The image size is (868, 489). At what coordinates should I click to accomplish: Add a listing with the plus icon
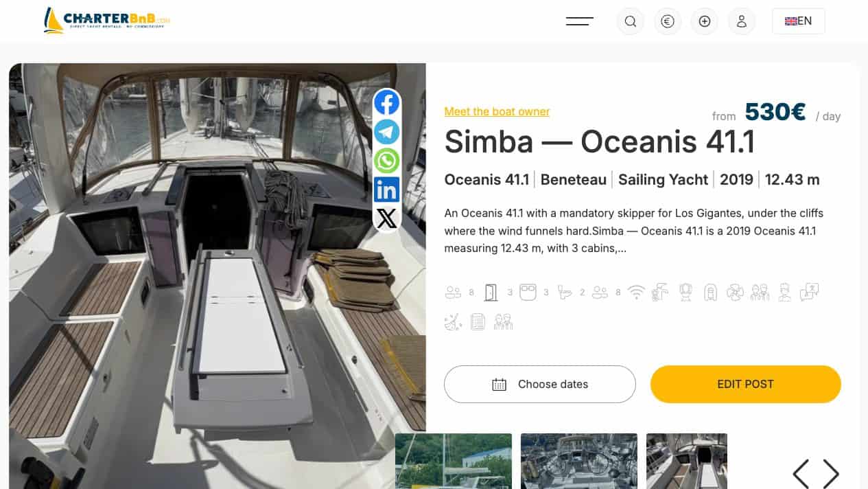tap(705, 21)
